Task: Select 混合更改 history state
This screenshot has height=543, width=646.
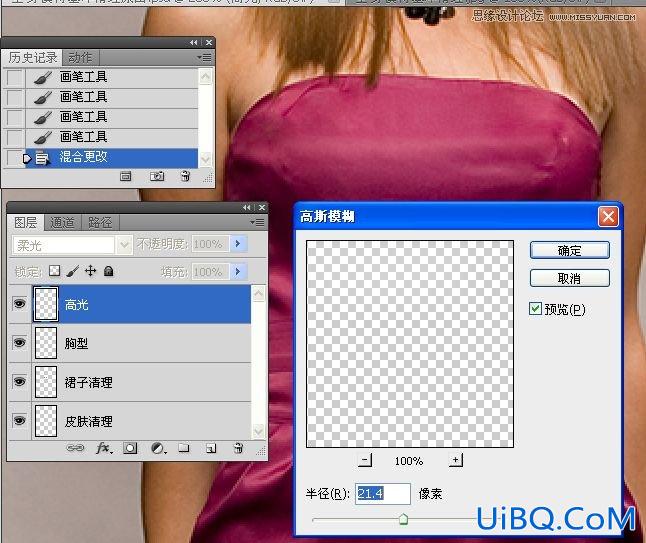Action: 111,157
